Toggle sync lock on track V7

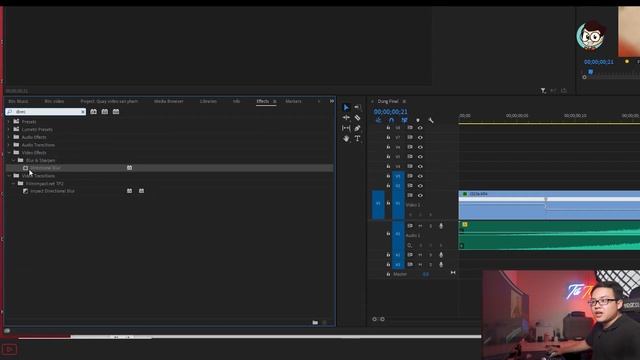point(410,138)
